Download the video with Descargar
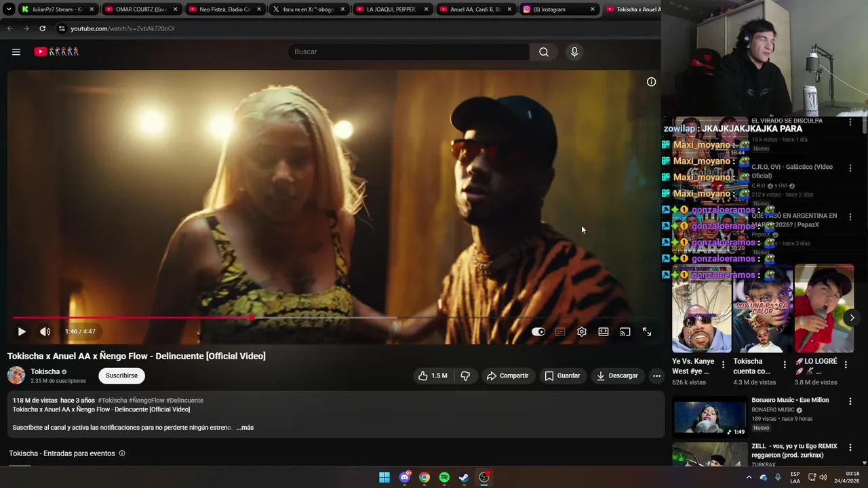The width and height of the screenshot is (868, 488). click(617, 375)
